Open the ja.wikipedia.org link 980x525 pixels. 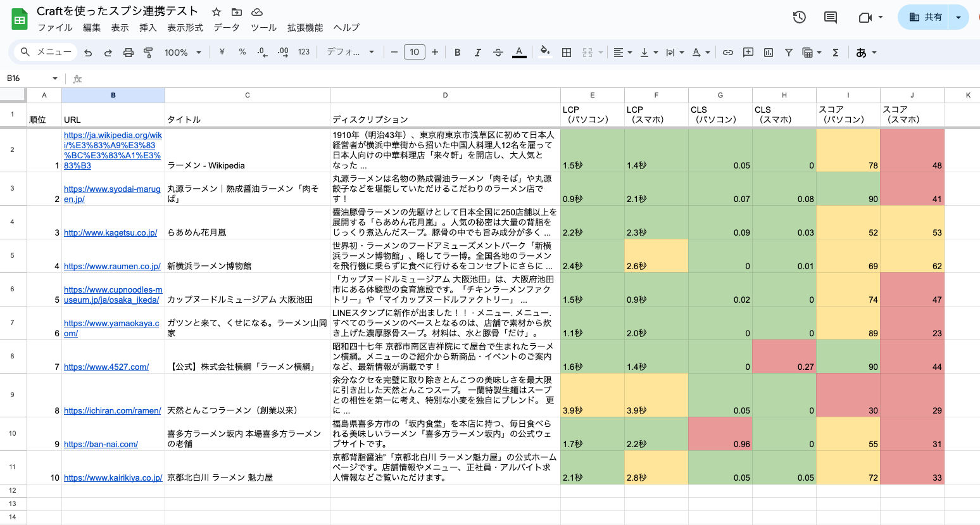click(113, 150)
